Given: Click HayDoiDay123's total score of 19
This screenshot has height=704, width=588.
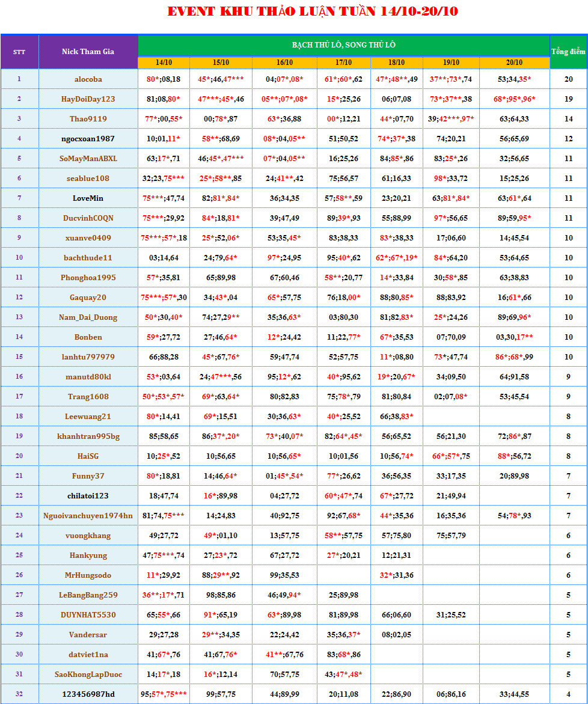Looking at the screenshot, I should pyautogui.click(x=568, y=99).
